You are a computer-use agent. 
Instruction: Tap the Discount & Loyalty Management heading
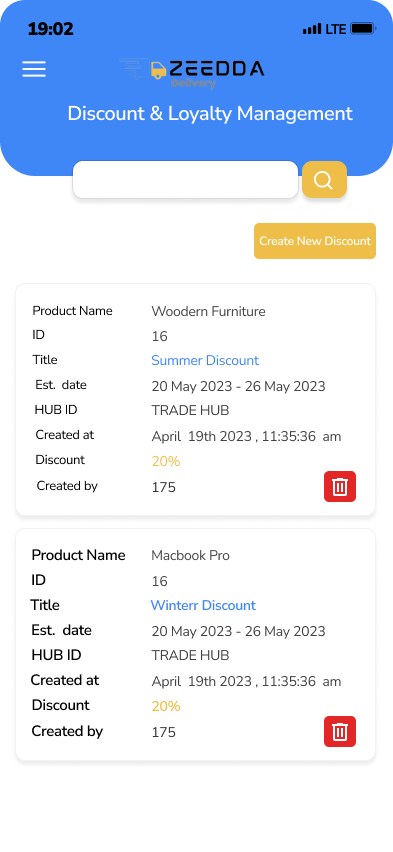[210, 114]
